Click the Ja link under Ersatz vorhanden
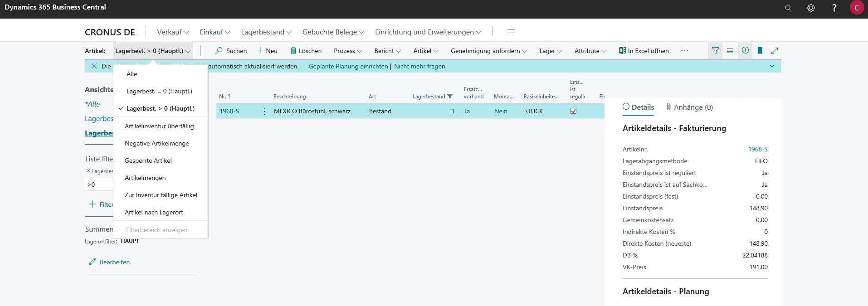868x306 pixels. coord(467,111)
